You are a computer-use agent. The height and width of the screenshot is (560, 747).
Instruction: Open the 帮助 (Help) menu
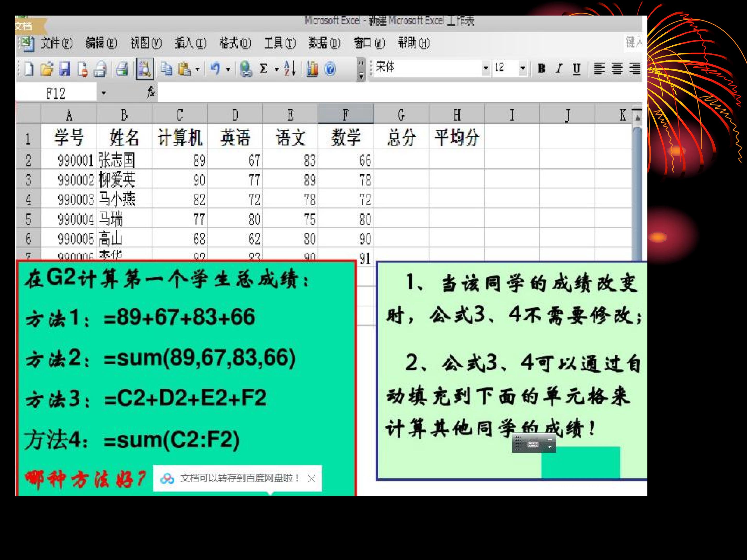coord(414,43)
